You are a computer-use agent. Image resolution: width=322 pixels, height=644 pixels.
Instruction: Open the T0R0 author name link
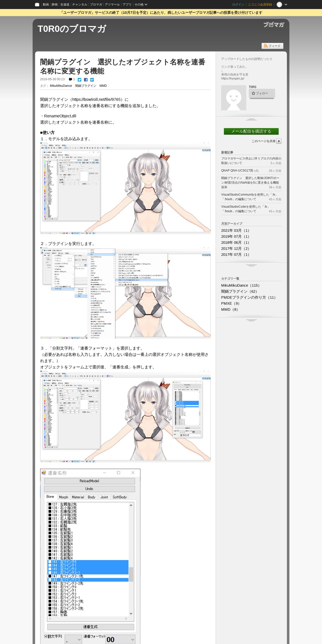[x=253, y=87]
